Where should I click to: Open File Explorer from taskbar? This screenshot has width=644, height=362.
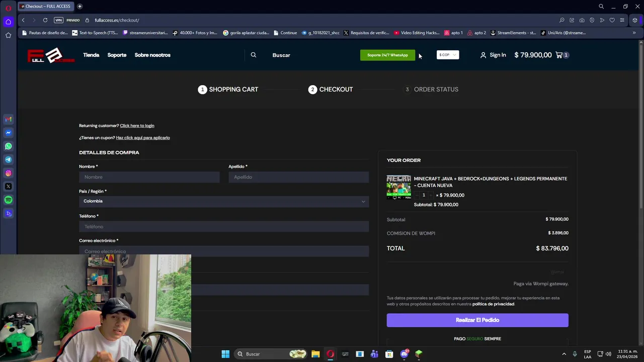(x=315, y=354)
